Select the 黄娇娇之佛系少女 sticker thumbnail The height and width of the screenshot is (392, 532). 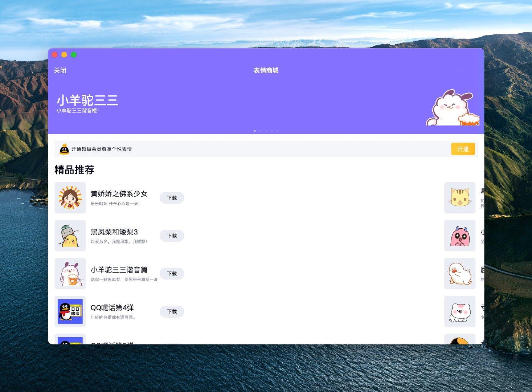tap(70, 198)
